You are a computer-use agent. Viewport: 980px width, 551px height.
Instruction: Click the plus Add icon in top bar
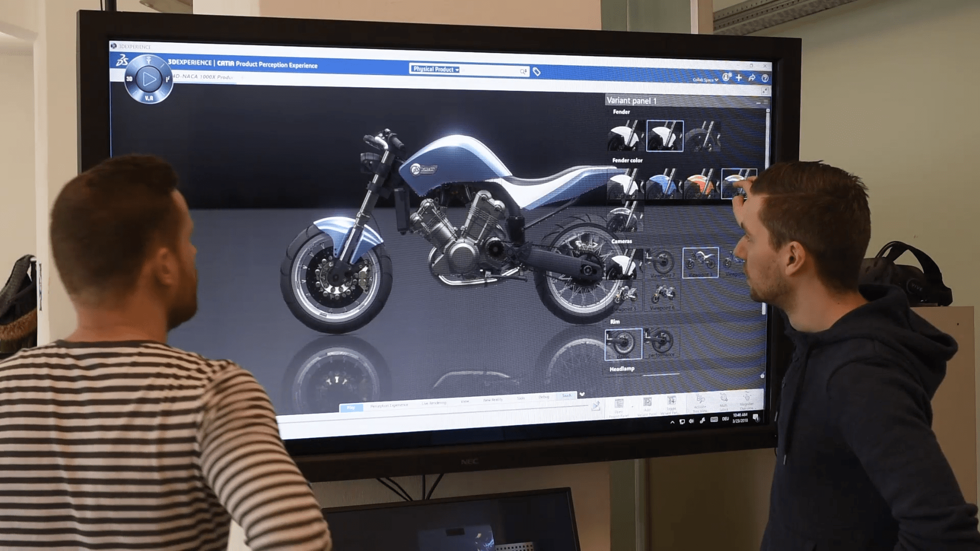tap(739, 78)
